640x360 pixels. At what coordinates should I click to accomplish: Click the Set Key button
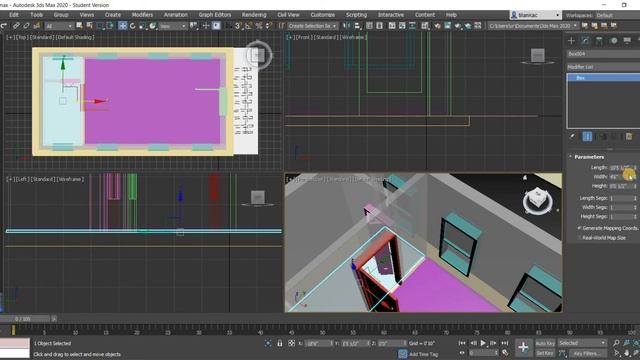coord(545,353)
